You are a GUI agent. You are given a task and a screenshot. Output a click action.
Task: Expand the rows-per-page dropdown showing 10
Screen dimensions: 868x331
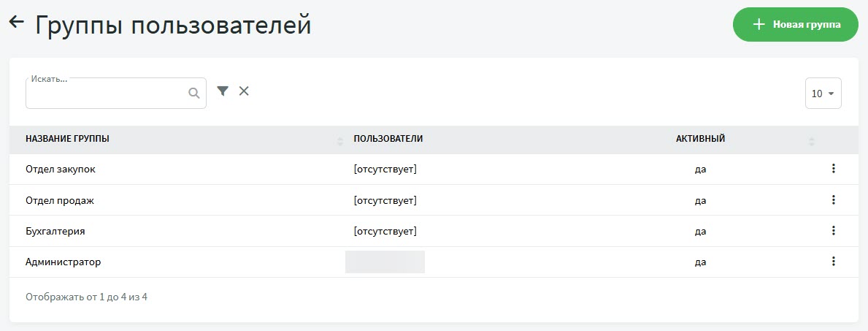pos(823,94)
